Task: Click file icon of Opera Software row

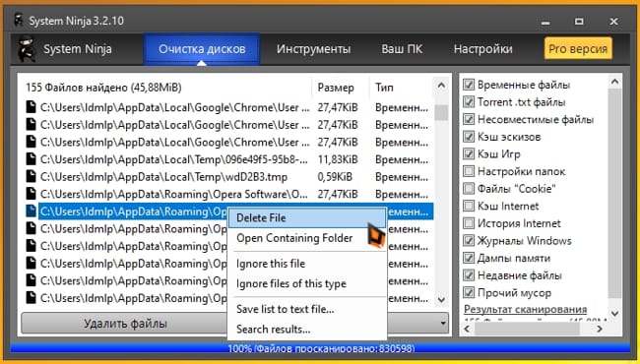Action: pos(32,194)
